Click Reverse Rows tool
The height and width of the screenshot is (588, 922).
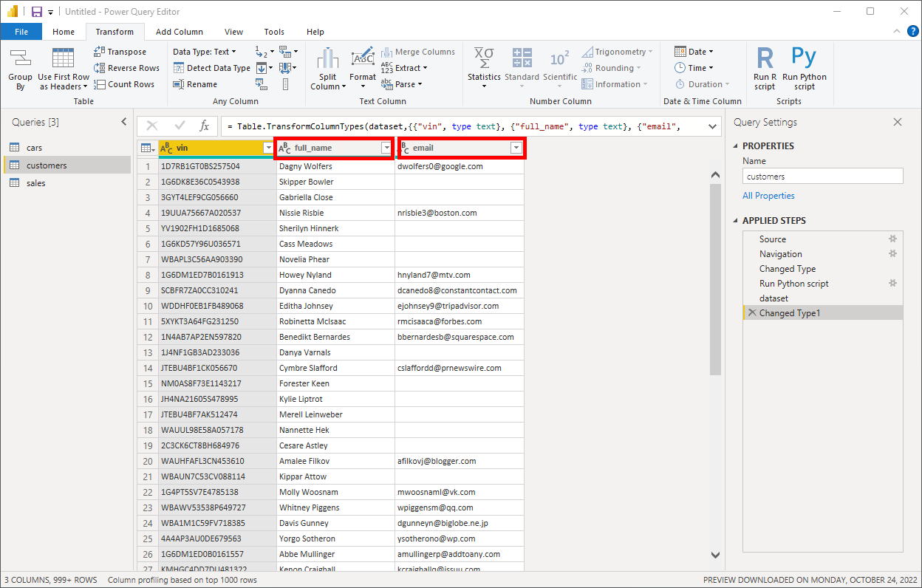pyautogui.click(x=126, y=68)
